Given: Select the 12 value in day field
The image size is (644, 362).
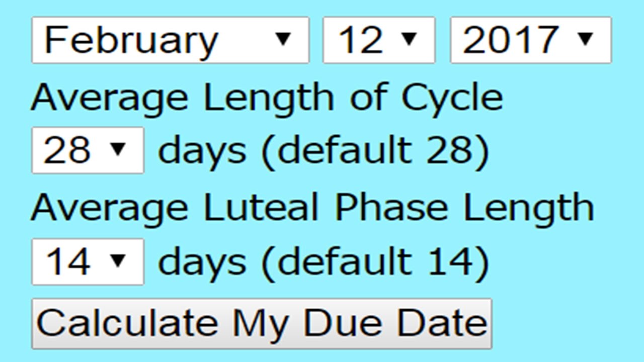Looking at the screenshot, I should [x=361, y=40].
